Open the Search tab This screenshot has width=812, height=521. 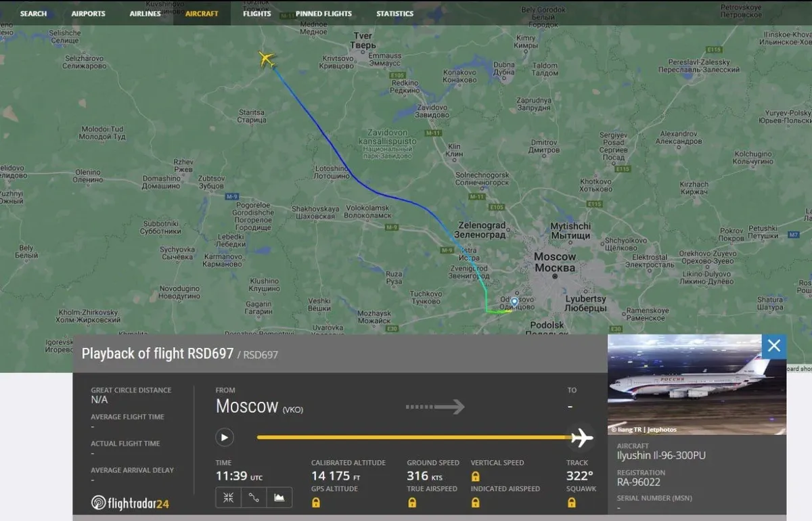coord(33,14)
